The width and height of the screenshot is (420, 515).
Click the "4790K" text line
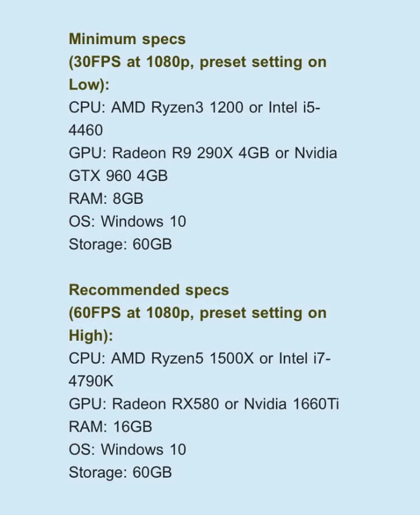[91, 382]
